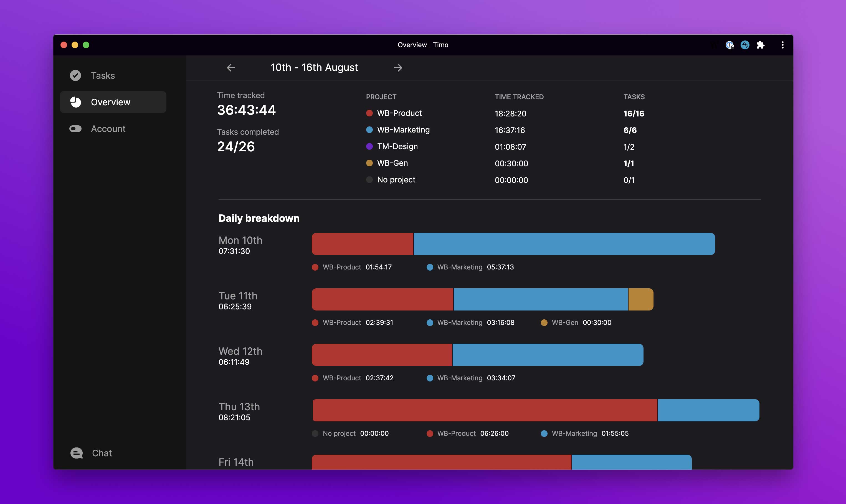The width and height of the screenshot is (846, 504).
Task: Click Friday's red bar segment
Action: tap(442, 462)
